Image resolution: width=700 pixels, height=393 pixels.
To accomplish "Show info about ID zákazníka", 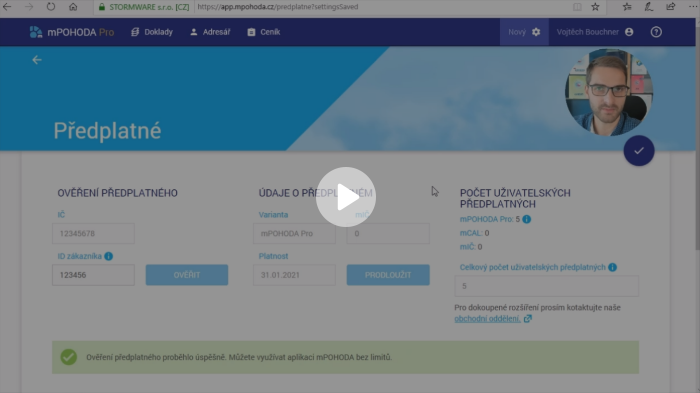I will (x=108, y=256).
